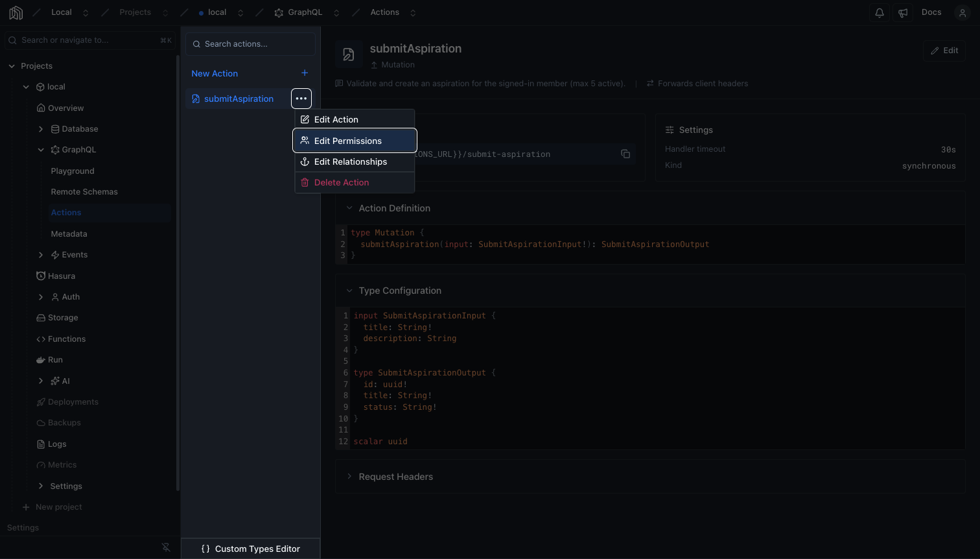Click the Metrics gauge icon

pyautogui.click(x=41, y=465)
